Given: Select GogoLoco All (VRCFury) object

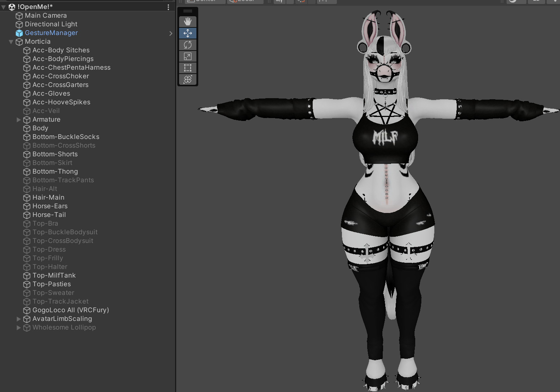Looking at the screenshot, I should tap(71, 310).
